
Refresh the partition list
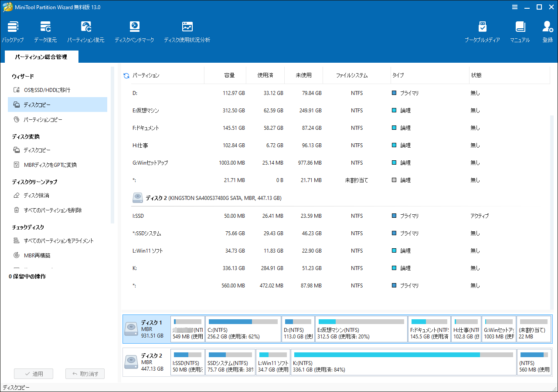click(x=126, y=75)
